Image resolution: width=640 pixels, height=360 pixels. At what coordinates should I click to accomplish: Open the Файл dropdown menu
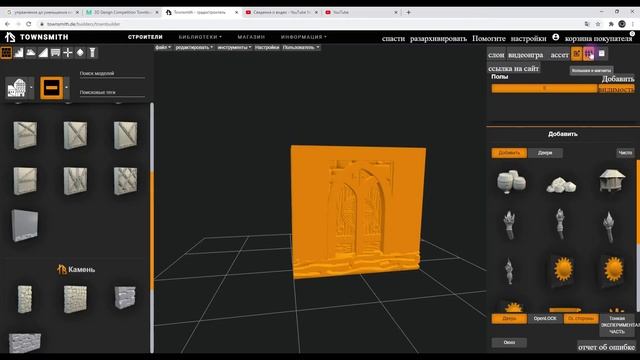(x=163, y=47)
